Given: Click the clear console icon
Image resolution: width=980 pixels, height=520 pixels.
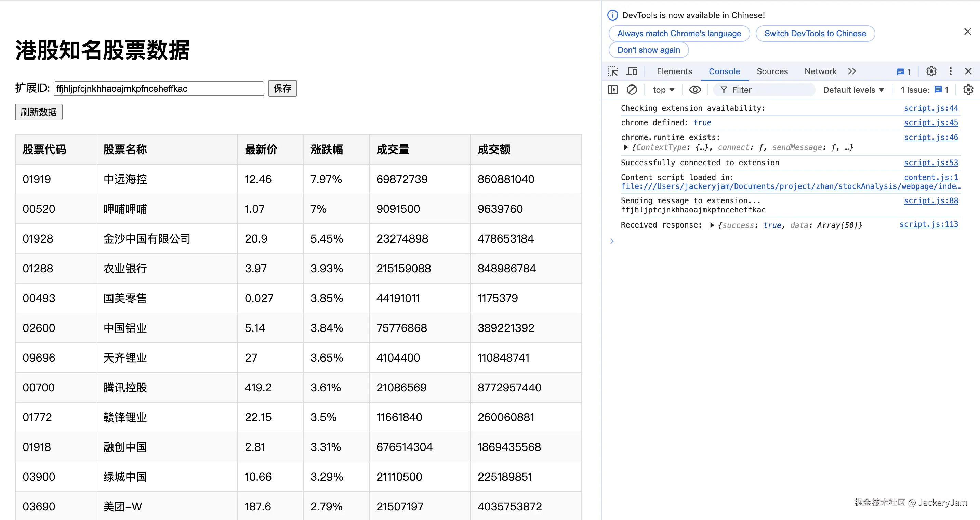Looking at the screenshot, I should point(632,90).
